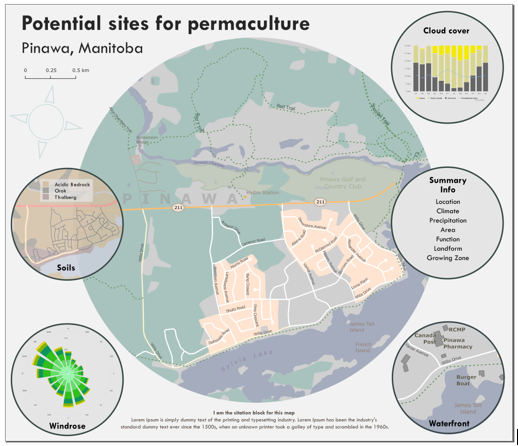Image resolution: width=518 pixels, height=446 pixels.
Task: Open the Cloud cover chart inset
Action: 447,68
